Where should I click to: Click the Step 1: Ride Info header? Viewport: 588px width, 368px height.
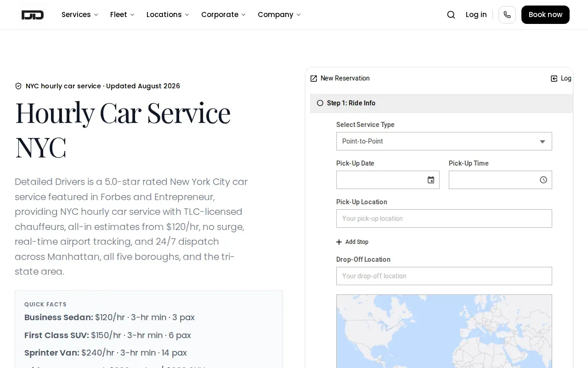point(441,103)
